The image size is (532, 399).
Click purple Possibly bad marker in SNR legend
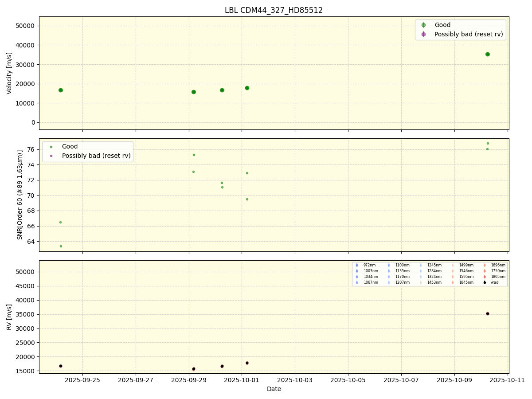51,156
